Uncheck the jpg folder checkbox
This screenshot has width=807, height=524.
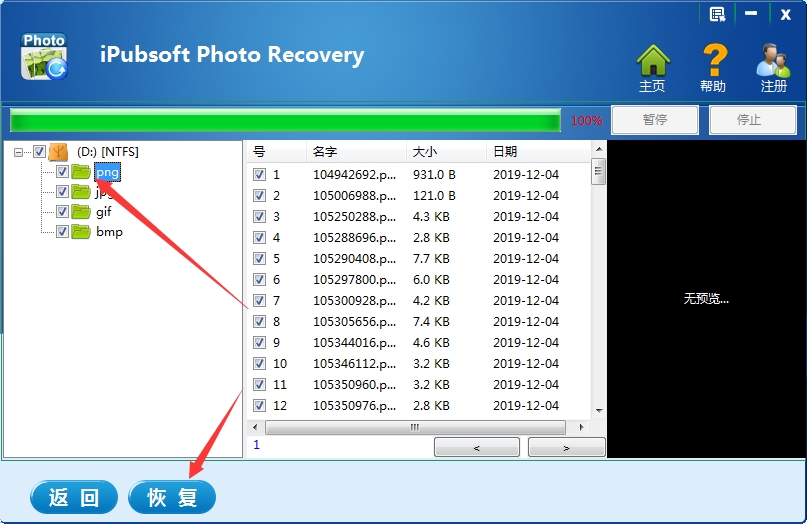click(x=62, y=191)
